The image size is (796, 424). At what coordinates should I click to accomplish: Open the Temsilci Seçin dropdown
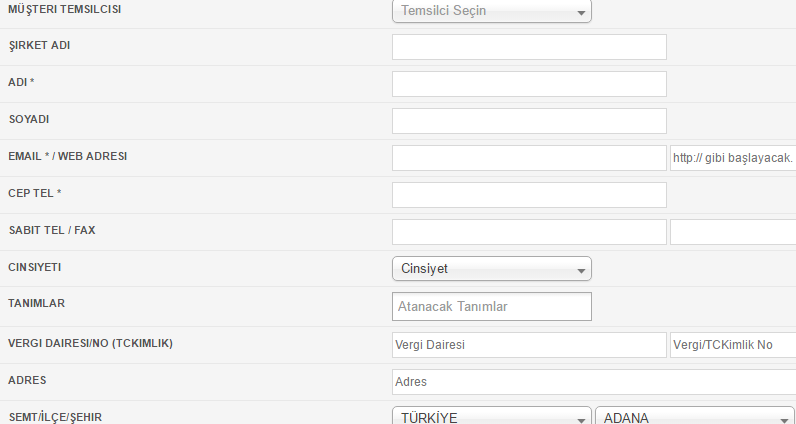tap(491, 11)
